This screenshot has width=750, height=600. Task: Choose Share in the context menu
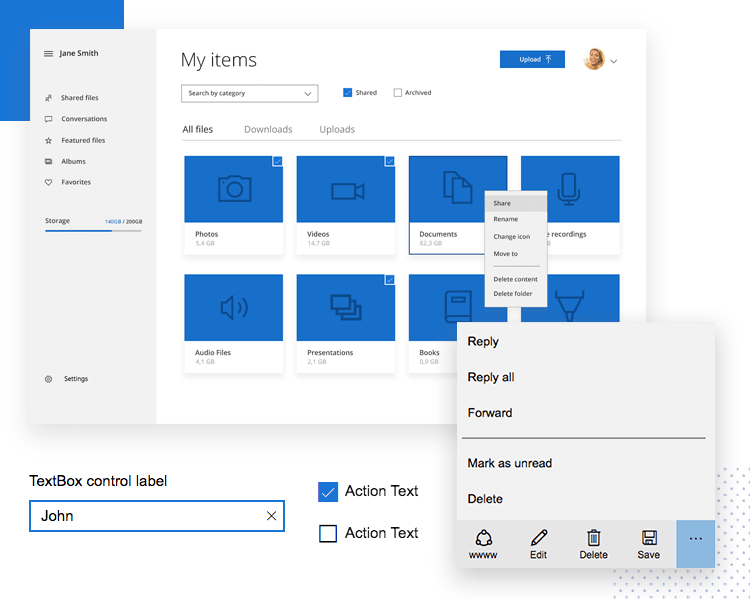[516, 203]
